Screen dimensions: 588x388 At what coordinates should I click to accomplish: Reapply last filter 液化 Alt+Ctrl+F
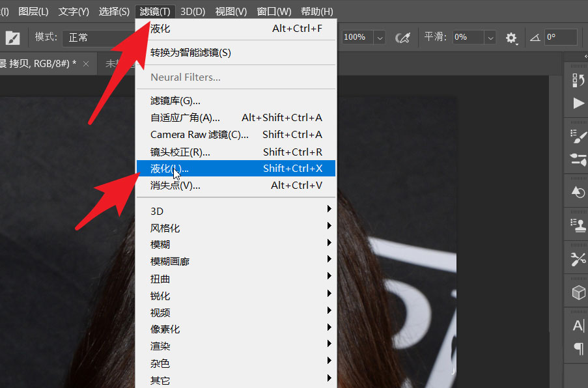(x=236, y=29)
